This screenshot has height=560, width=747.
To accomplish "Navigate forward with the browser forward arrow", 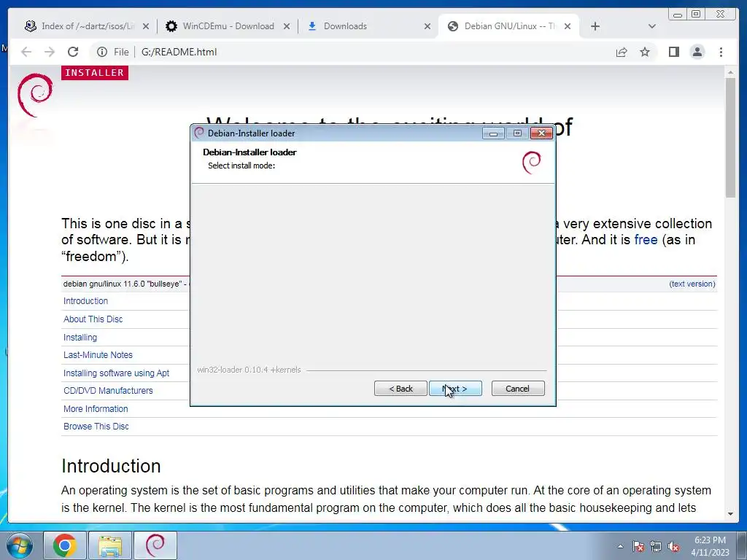I will pos(50,52).
